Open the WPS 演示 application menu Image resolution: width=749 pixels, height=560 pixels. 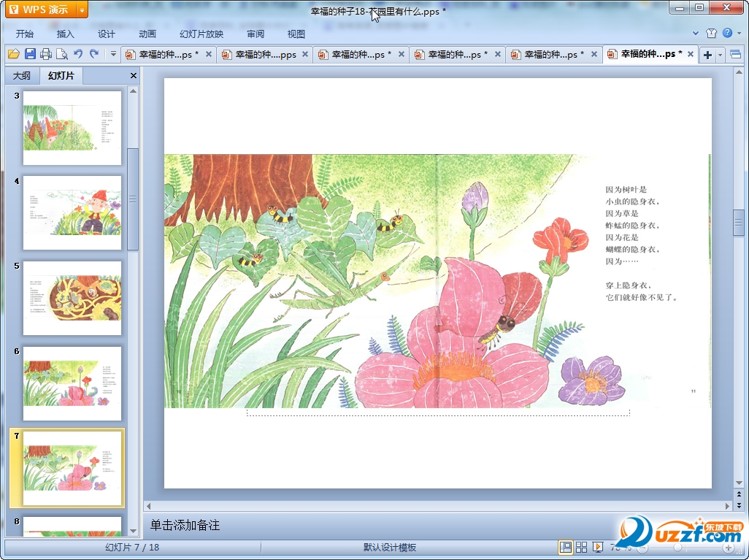pyautogui.click(x=41, y=9)
